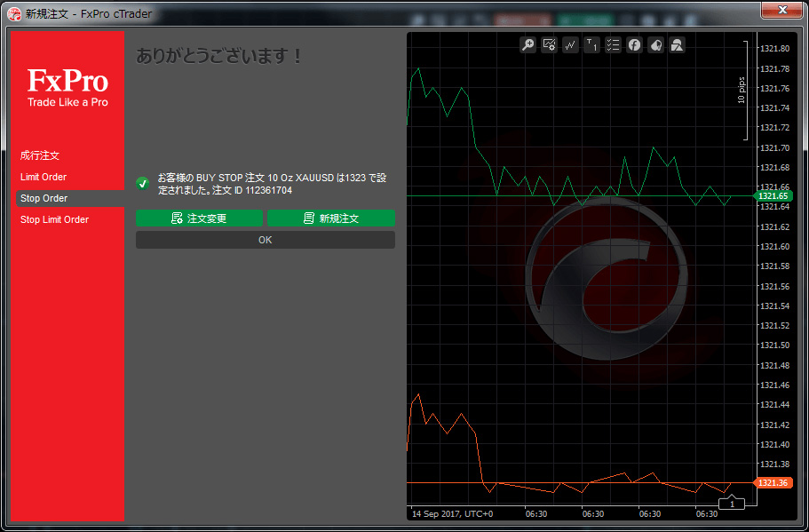Click the green 1321.65 ask price label
The width and height of the screenshot is (809, 532).
click(x=773, y=196)
